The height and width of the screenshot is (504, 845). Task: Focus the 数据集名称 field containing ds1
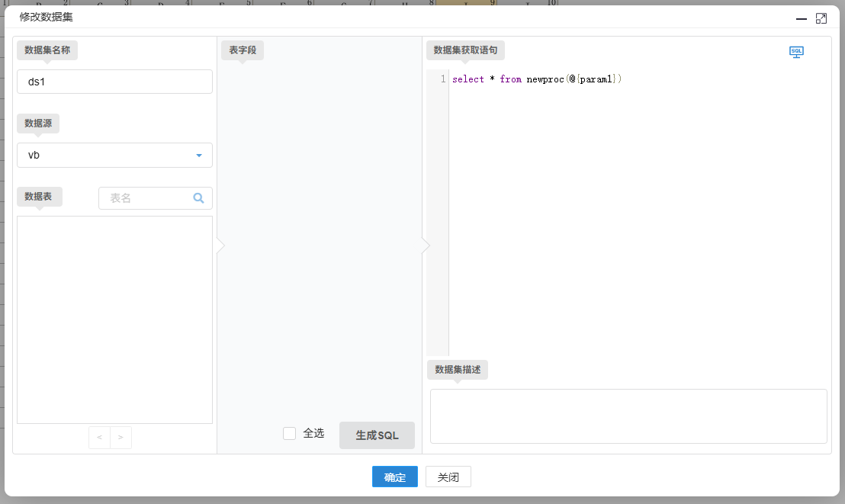pos(114,82)
